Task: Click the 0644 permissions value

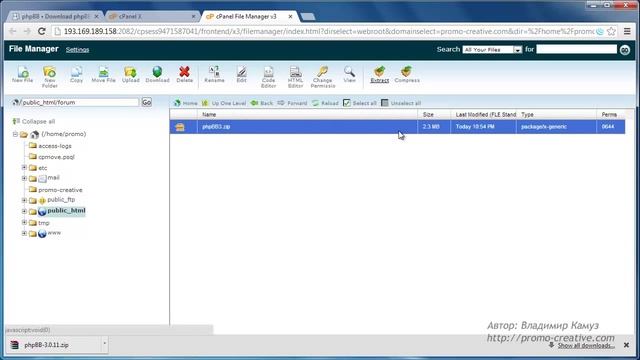Action: point(608,127)
